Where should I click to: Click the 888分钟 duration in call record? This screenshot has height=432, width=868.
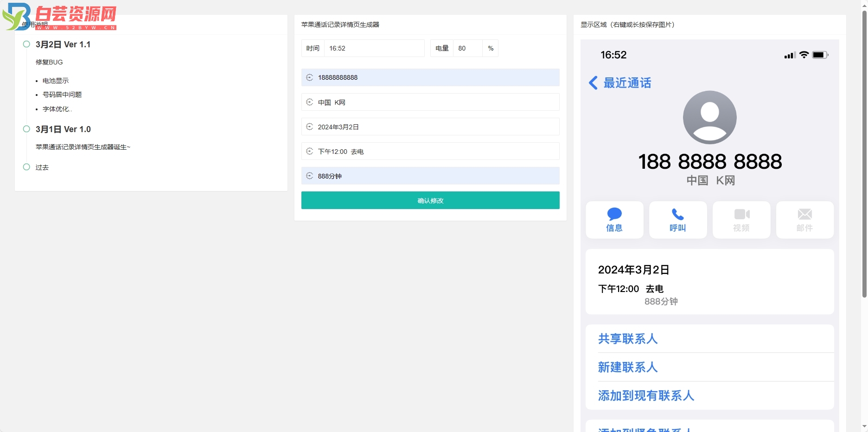661,301
